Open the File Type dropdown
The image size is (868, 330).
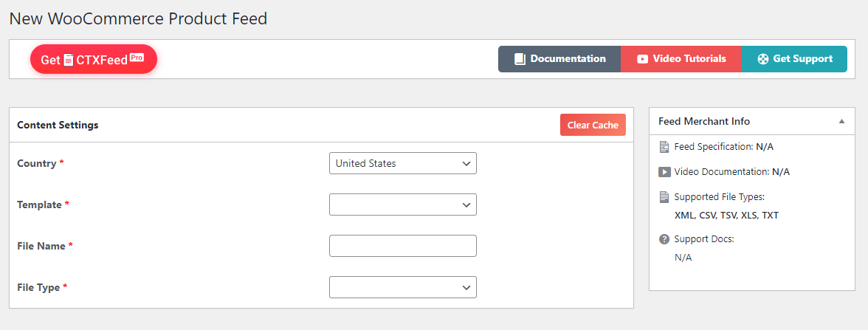point(402,287)
